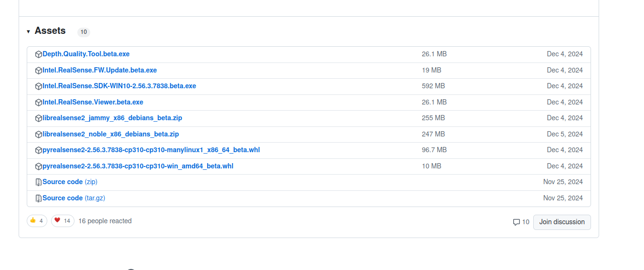Screen dimensions: 644x270
Task: Click the Nov 25, 2024 date on Source code (zip) row
Action: [x=563, y=182]
